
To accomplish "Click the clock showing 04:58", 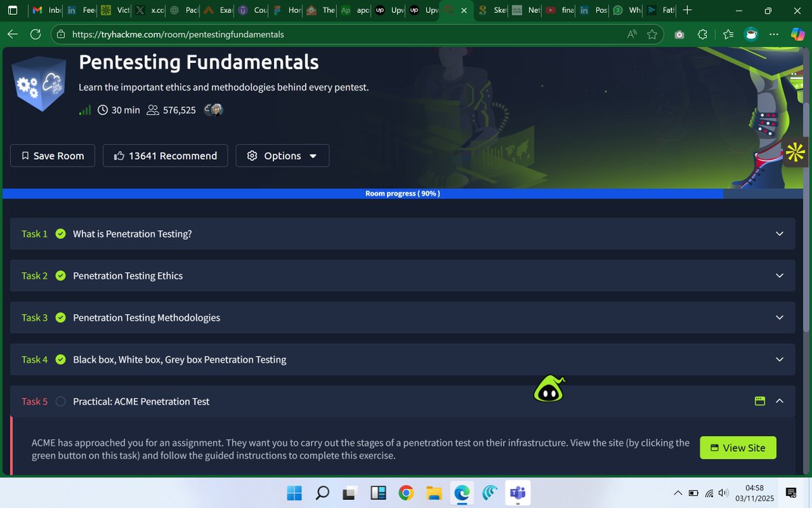I will click(754, 488).
